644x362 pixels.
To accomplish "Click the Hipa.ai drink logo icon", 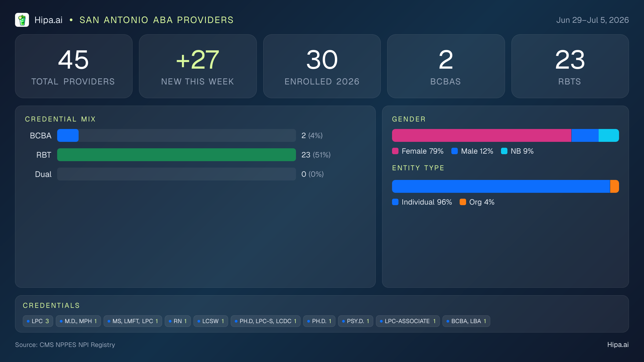I will [22, 20].
